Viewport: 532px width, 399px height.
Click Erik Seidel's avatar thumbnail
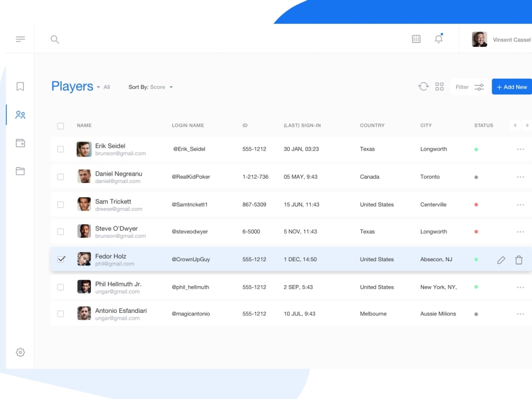[84, 149]
